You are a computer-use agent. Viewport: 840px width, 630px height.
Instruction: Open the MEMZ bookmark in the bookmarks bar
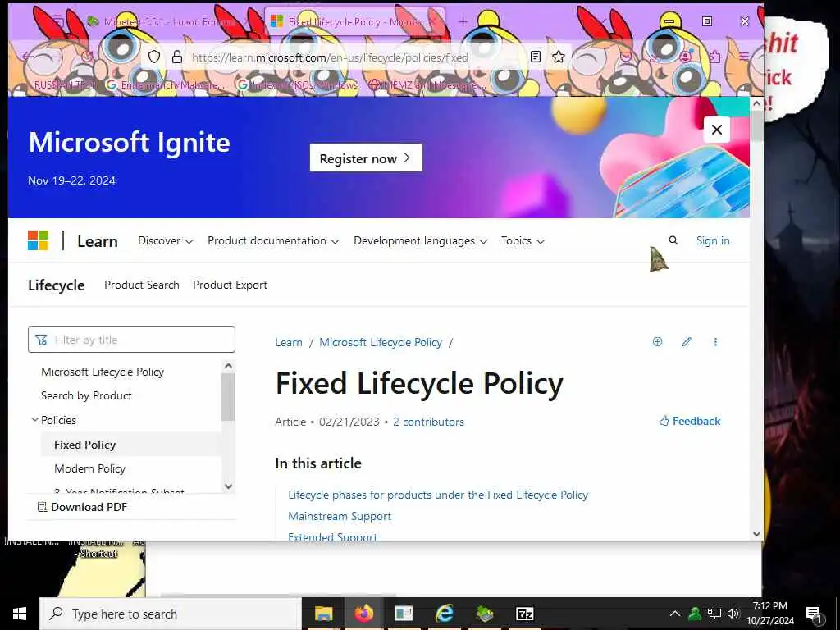427,84
